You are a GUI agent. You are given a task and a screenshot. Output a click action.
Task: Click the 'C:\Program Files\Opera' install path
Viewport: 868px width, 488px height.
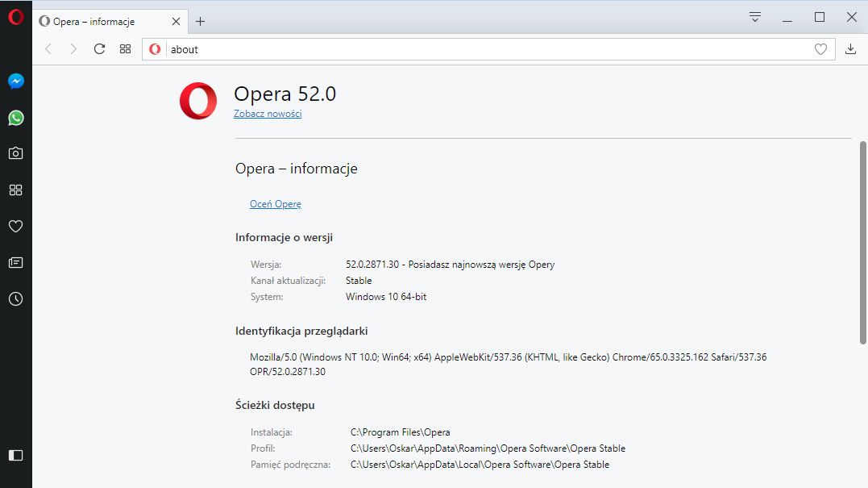[401, 432]
